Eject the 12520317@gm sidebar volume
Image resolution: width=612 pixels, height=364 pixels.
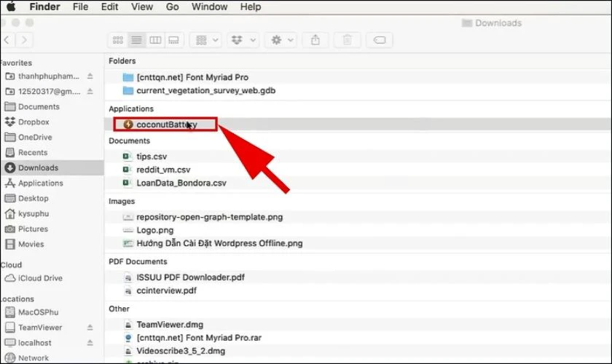(x=90, y=92)
